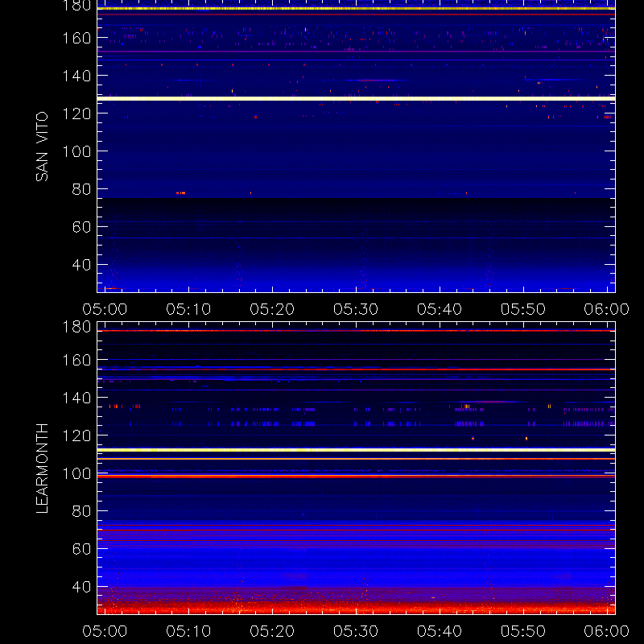Screen dimensions: 644x644
Task: Select the 160 tick label on SAN VITO axis
Action: coord(76,38)
